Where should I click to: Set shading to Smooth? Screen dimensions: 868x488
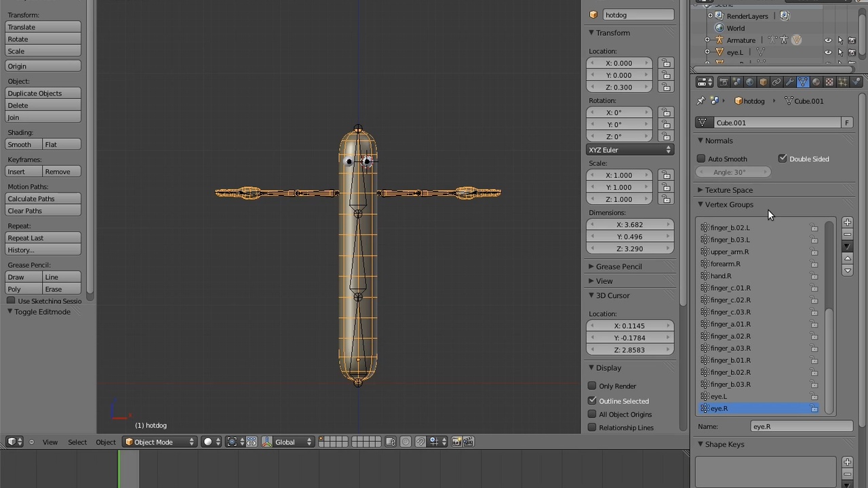click(x=23, y=144)
